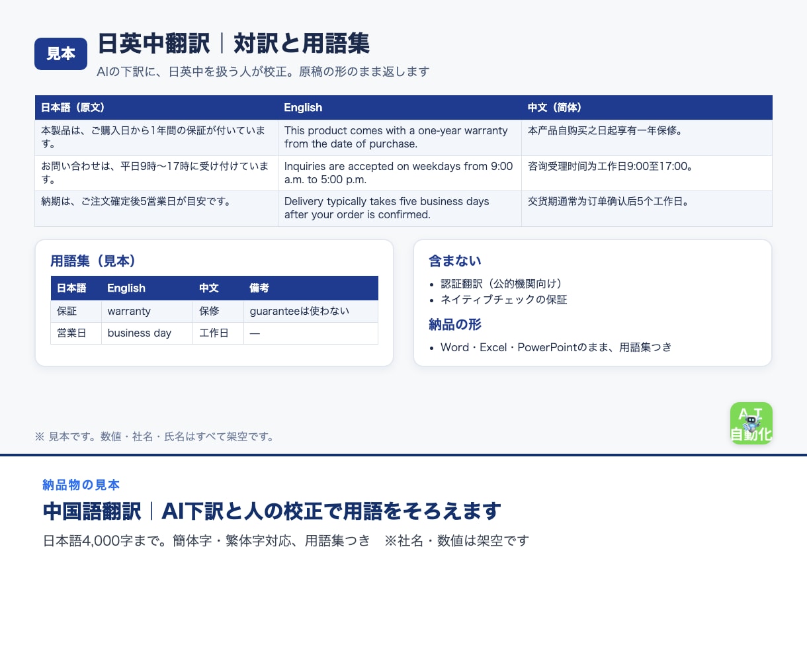This screenshot has height=672, width=807.
Task: Select the heading 日英中翻訳｜対訳と用語集
Action: pos(234,44)
